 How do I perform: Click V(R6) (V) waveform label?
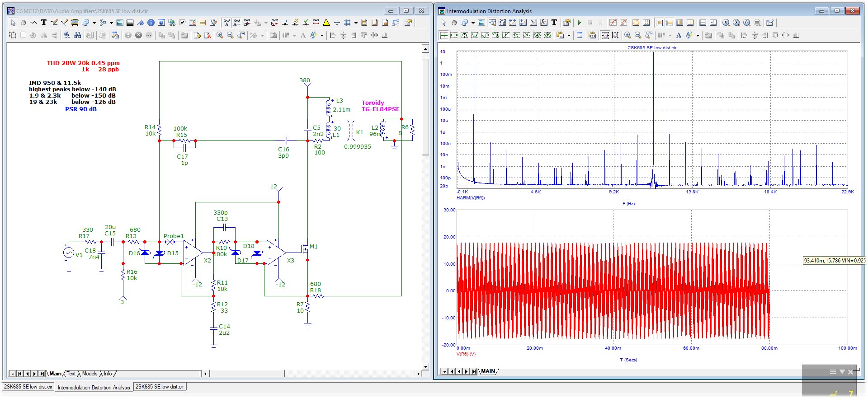tap(466, 354)
